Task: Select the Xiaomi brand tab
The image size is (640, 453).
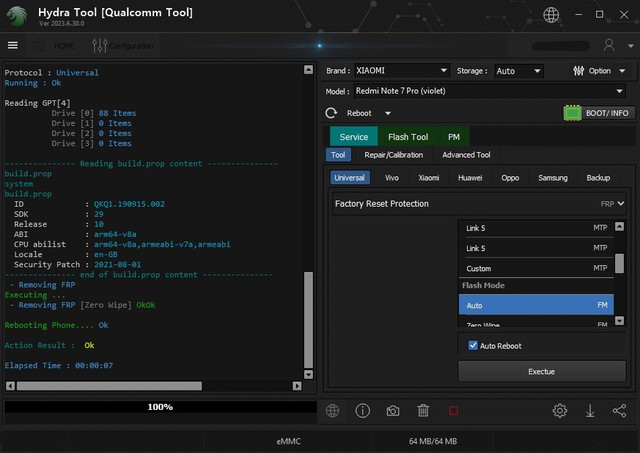Action: pyautogui.click(x=429, y=178)
